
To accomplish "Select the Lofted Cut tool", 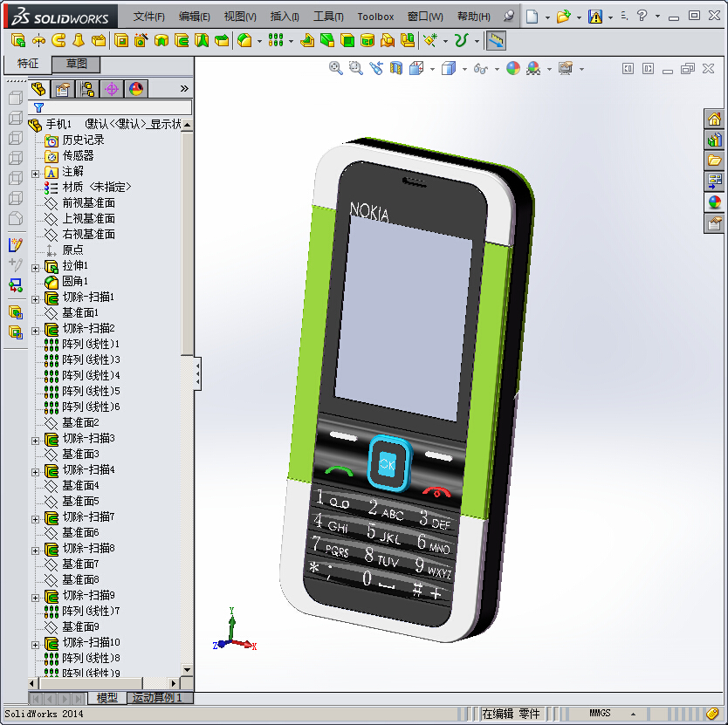I will click(x=202, y=41).
